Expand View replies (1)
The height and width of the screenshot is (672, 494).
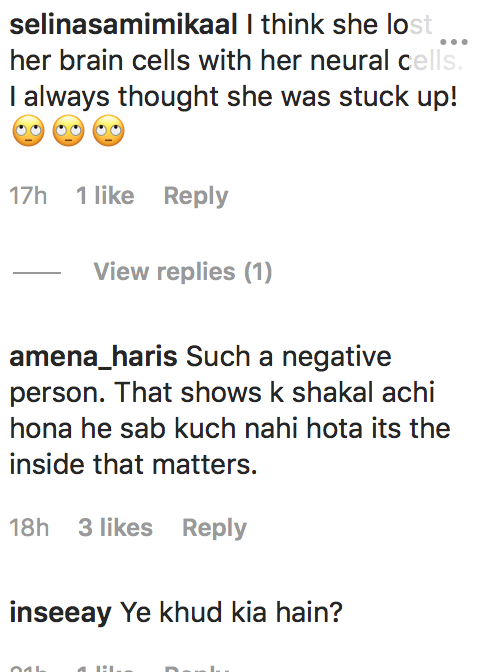pyautogui.click(x=183, y=272)
